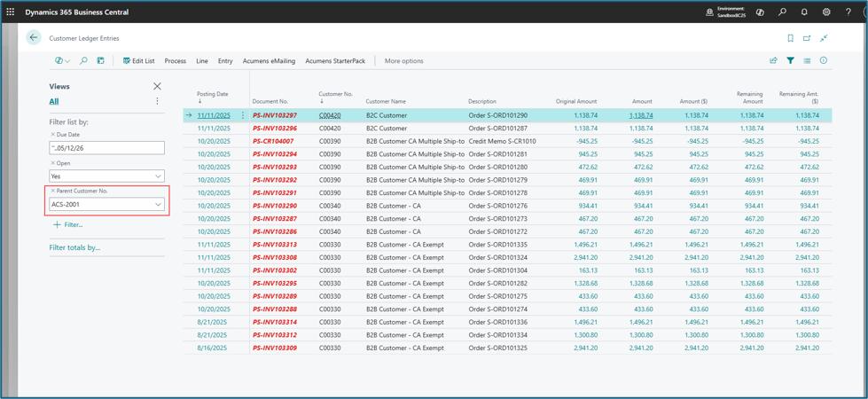Click the Dynamics 365 Business Central title
Viewport: 868px width, 399px height.
pyautogui.click(x=77, y=12)
